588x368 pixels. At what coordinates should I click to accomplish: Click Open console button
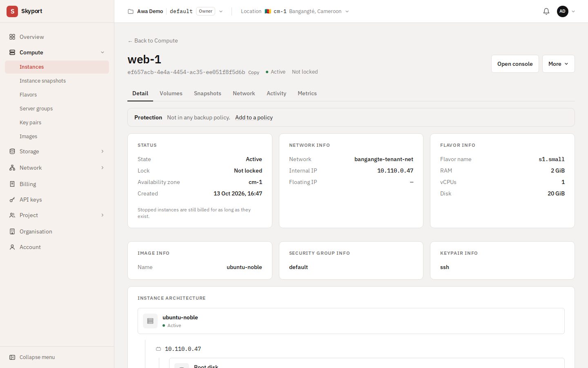tap(515, 64)
